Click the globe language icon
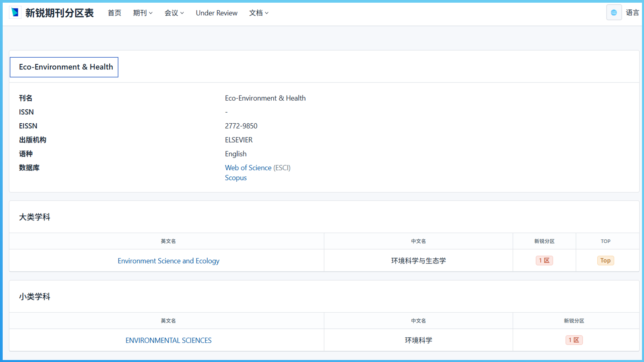644x362 pixels. click(614, 12)
